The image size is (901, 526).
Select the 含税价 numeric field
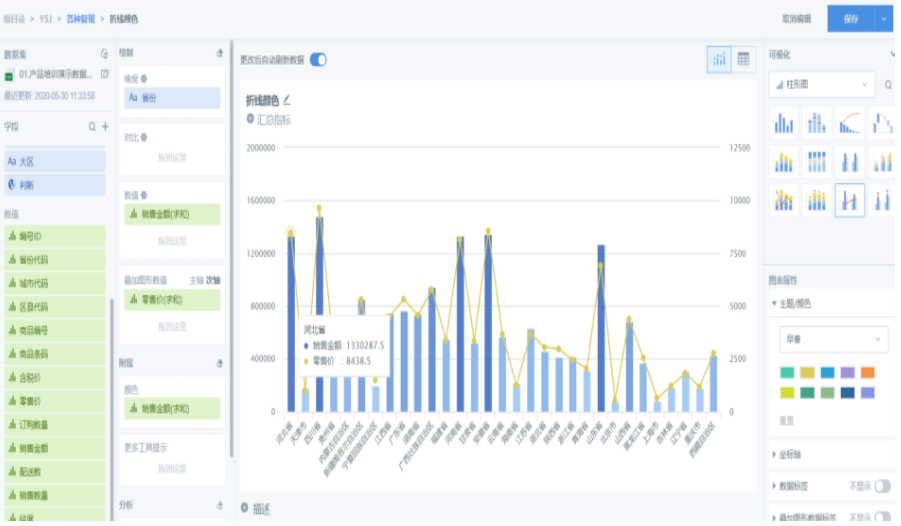55,378
